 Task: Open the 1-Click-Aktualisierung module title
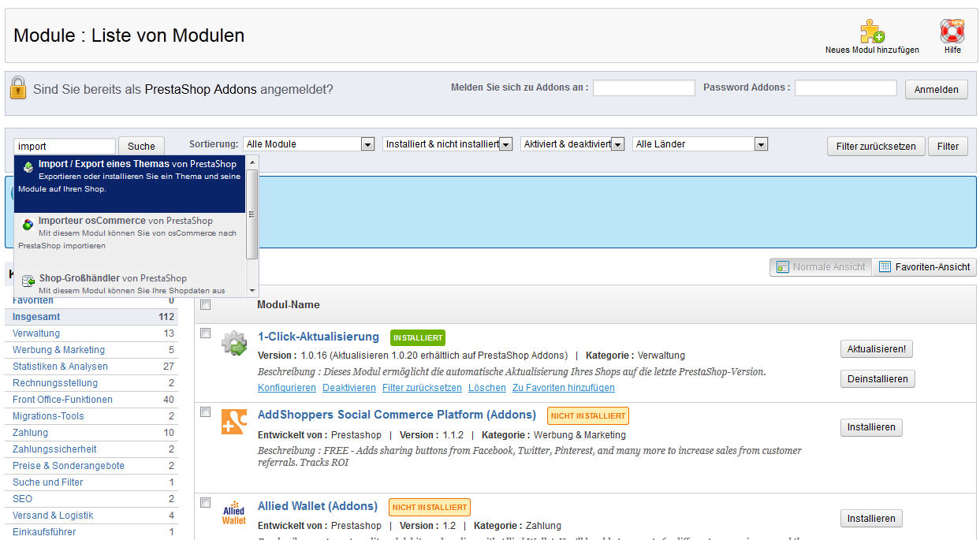click(319, 337)
